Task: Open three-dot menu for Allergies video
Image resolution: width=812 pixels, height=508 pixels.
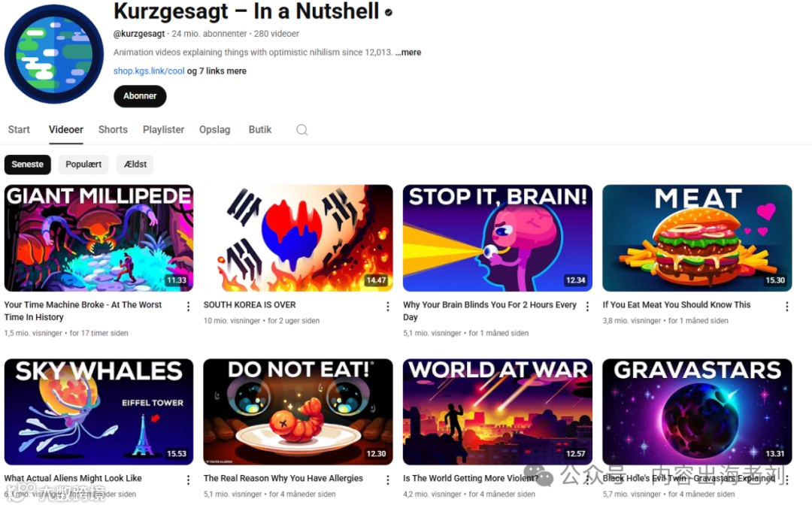Action: [387, 480]
